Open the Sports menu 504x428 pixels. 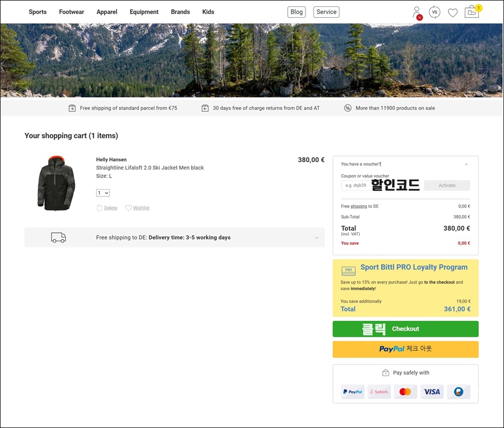click(38, 12)
